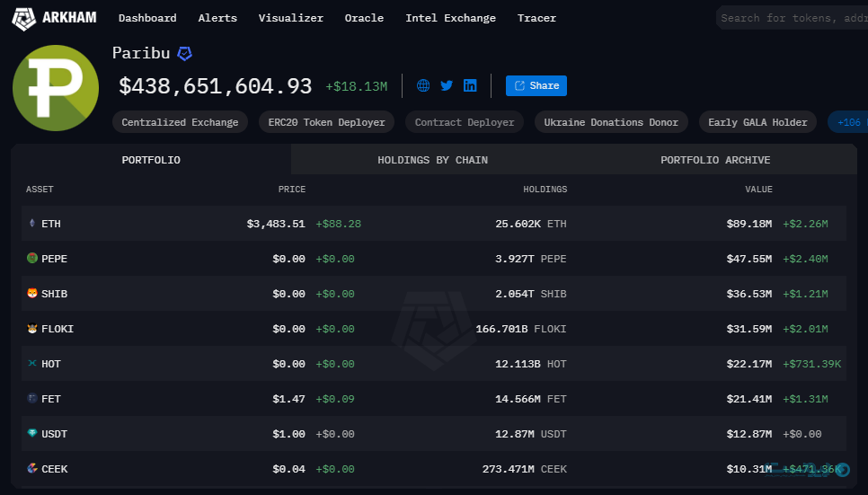Click the Arkham logo icon
The height and width of the screenshot is (495, 868).
pos(23,19)
